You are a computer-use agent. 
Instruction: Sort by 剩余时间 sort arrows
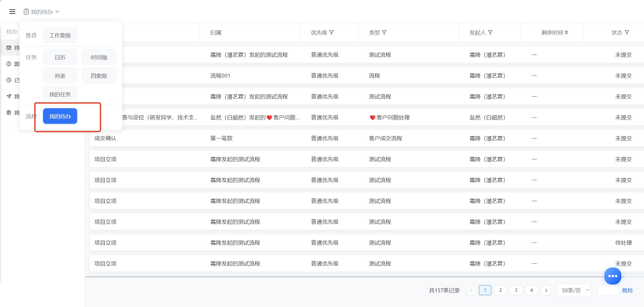click(567, 32)
